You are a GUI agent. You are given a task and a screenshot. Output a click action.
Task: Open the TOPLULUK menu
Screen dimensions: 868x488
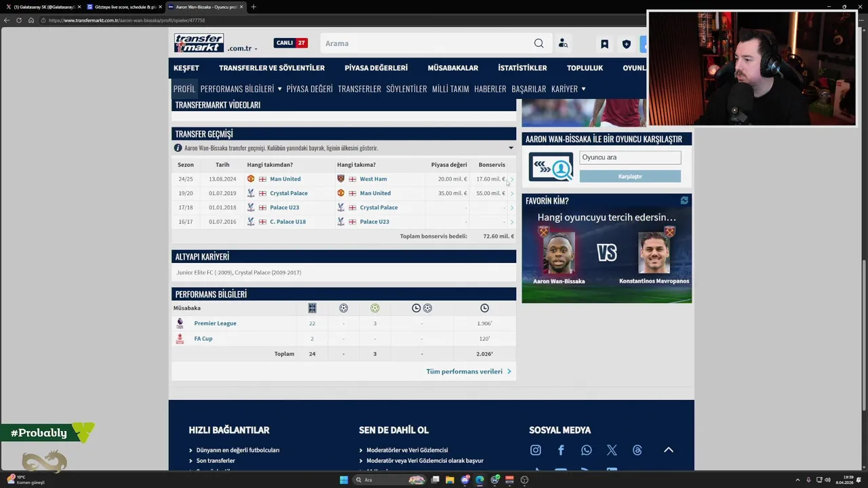click(x=585, y=68)
